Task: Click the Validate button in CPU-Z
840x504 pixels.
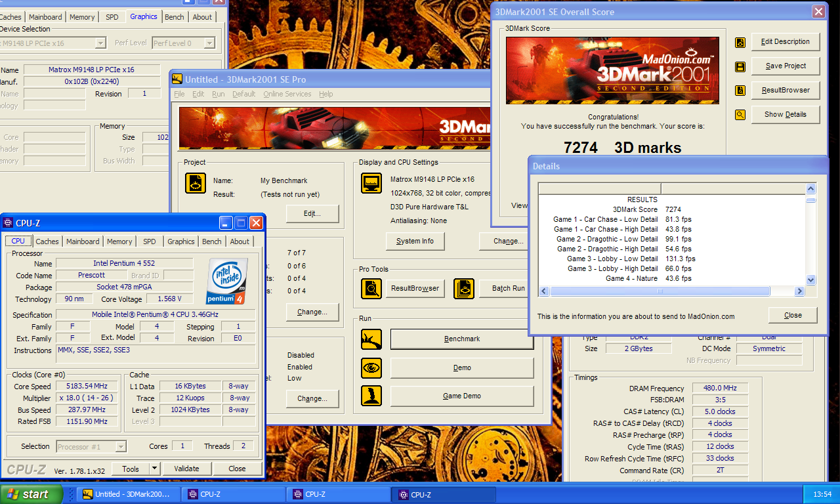Action: coord(186,469)
